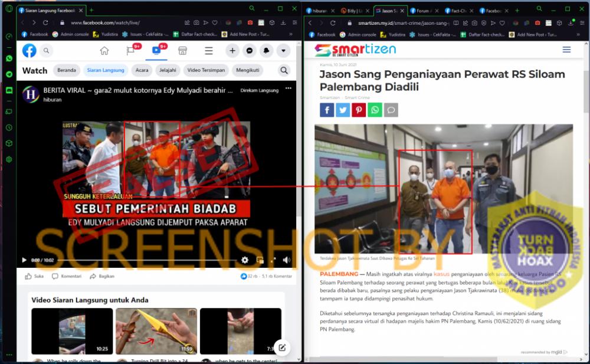Expand smartizen site hamburger menu

pyautogui.click(x=566, y=50)
